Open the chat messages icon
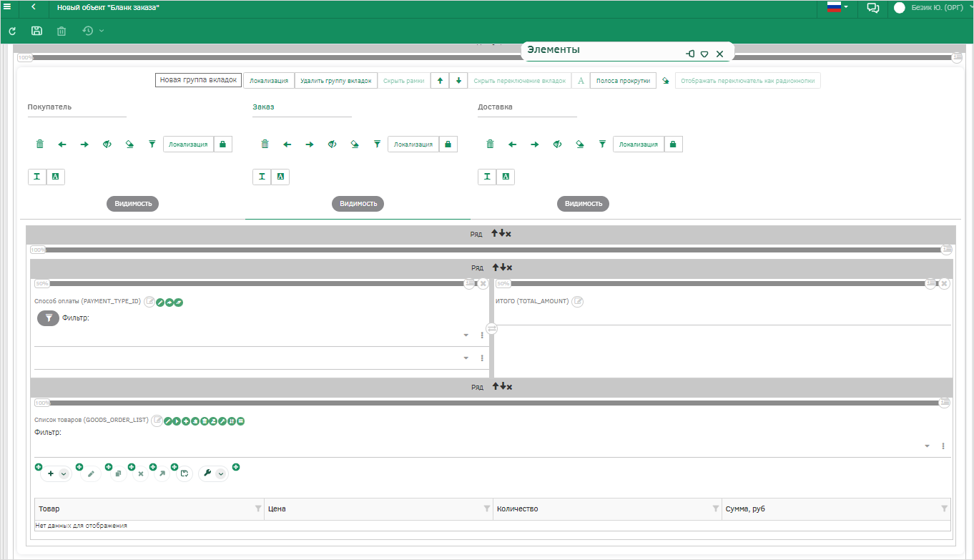 (872, 8)
